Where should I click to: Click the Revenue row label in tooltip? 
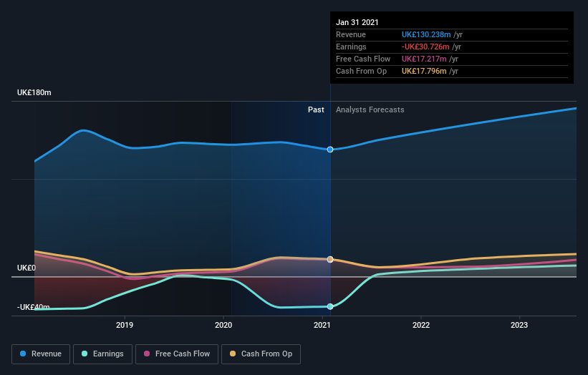point(351,34)
